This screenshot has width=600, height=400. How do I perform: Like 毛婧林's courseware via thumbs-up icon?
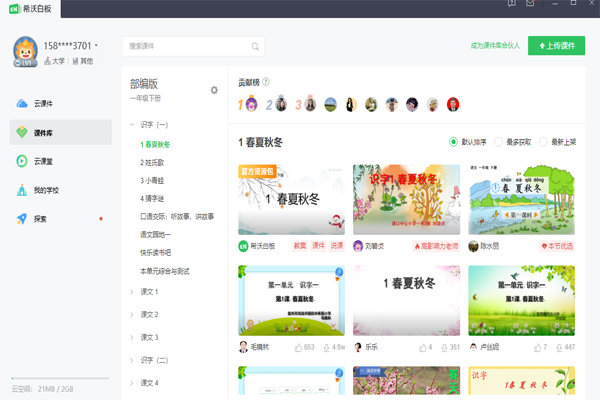pyautogui.click(x=298, y=348)
